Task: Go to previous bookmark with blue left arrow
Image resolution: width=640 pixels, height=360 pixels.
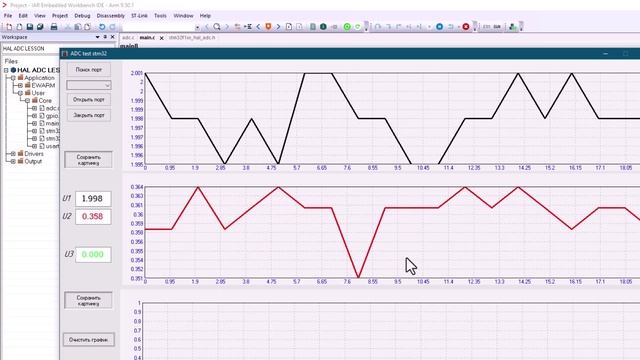Action: coord(258,27)
